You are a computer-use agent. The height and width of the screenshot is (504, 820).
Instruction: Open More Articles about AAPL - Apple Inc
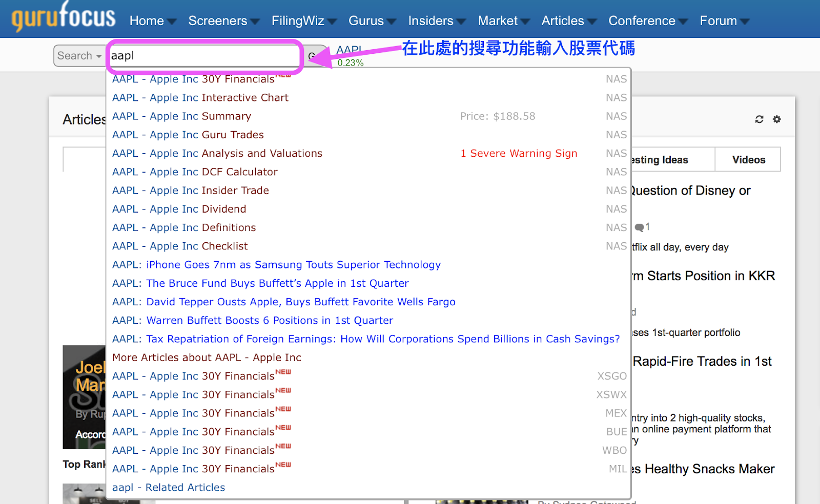point(207,357)
